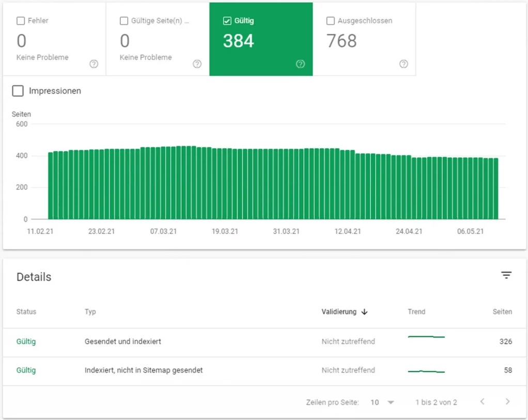Uncheck the Gültig checkbox
Viewport: 528px width, 420px height.
tap(227, 21)
